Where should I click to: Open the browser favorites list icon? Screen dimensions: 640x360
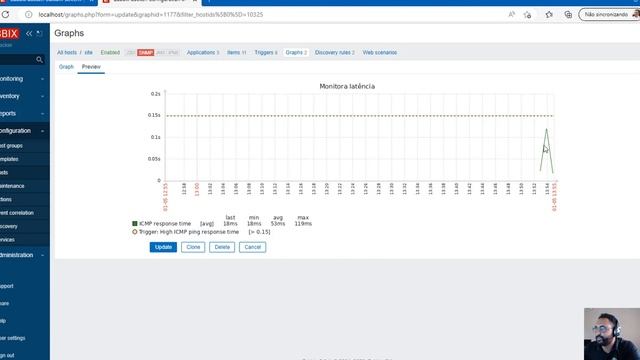coord(549,14)
